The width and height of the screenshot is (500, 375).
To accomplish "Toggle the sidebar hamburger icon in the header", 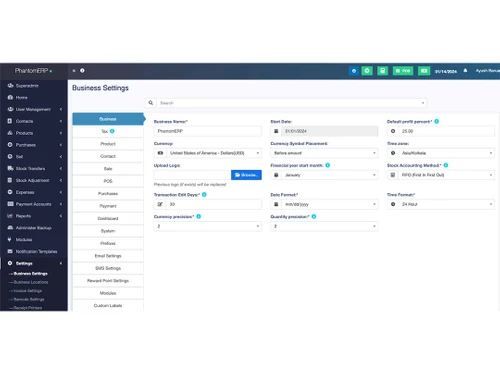I will click(x=74, y=71).
